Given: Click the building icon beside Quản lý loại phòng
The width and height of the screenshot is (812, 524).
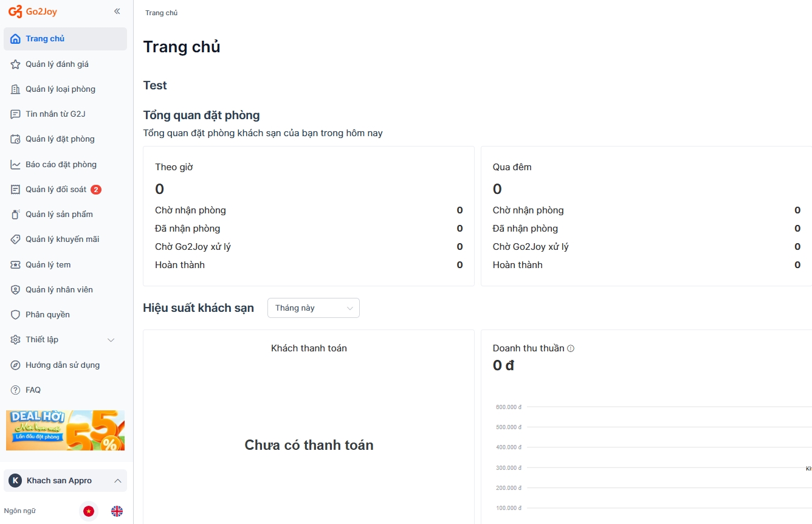Looking at the screenshot, I should [16, 89].
